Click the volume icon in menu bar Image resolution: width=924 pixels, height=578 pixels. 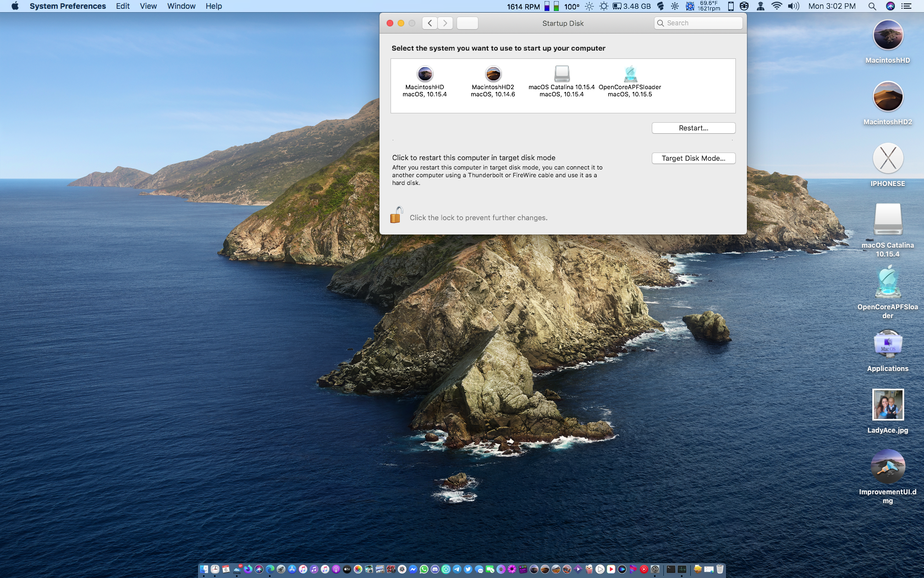(794, 6)
